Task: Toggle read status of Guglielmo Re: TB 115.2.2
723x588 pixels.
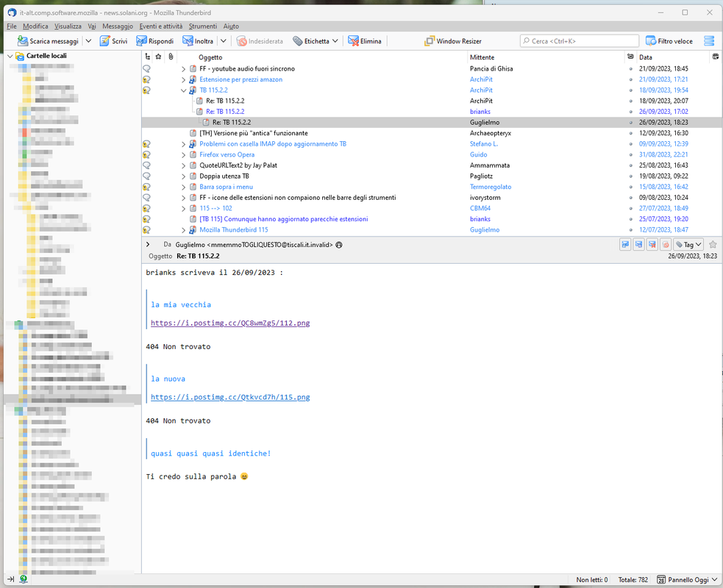Action: click(x=631, y=123)
